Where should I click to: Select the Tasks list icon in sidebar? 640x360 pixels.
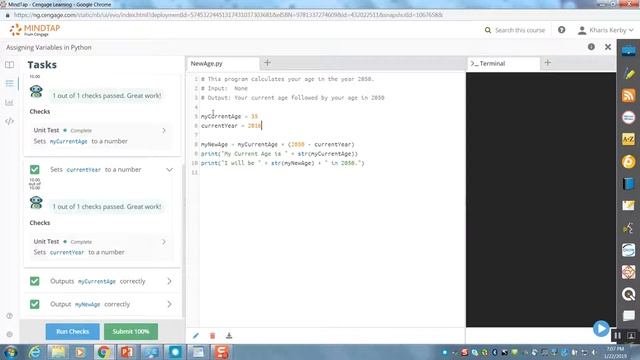[9, 83]
